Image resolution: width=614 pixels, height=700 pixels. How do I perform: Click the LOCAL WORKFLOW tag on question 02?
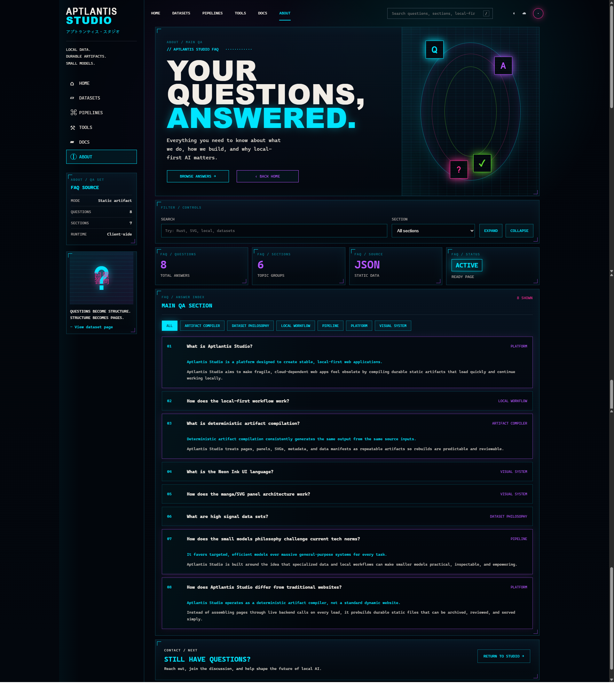[x=512, y=402]
